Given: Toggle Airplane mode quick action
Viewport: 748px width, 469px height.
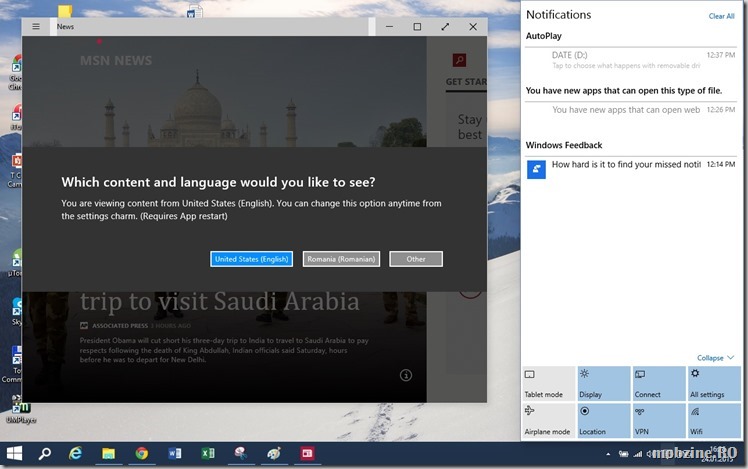Looking at the screenshot, I should click(548, 420).
